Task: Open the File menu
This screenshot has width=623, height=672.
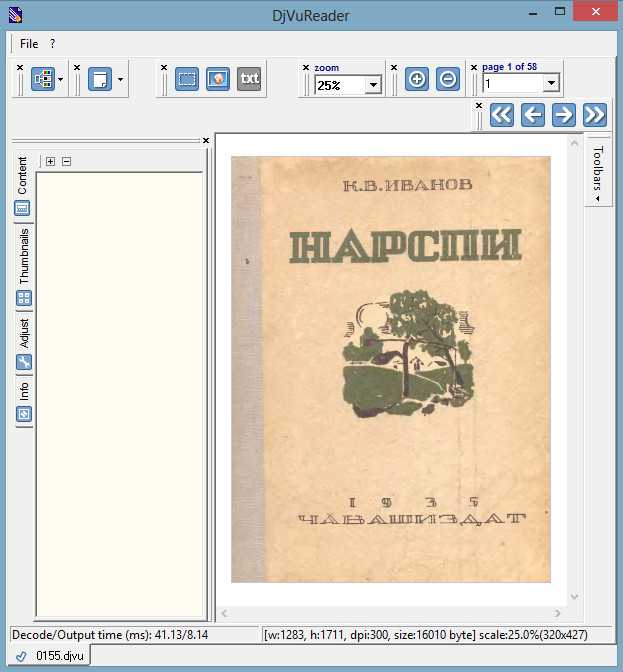Action: [x=29, y=44]
